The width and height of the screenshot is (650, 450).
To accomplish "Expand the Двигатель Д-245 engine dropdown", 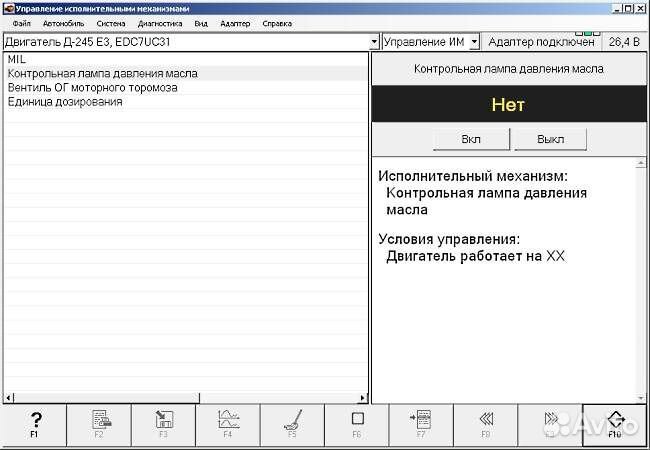I will pos(374,42).
